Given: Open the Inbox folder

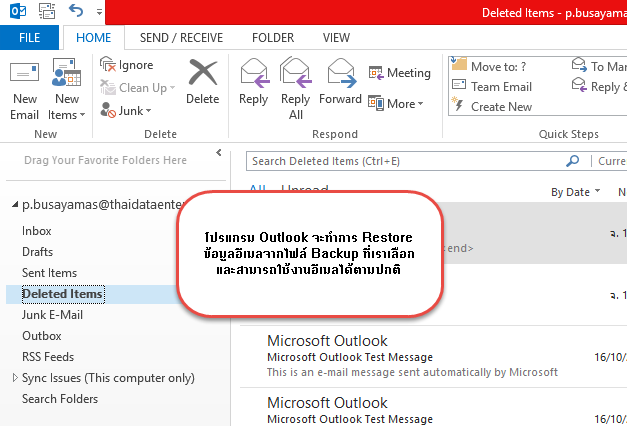Looking at the screenshot, I should [37, 231].
